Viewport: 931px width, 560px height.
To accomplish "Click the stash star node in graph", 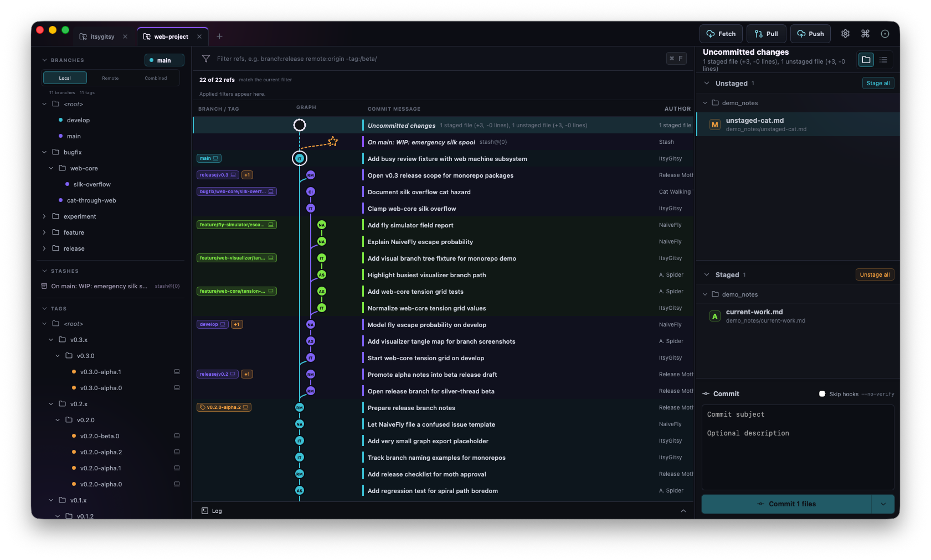I will 332,142.
